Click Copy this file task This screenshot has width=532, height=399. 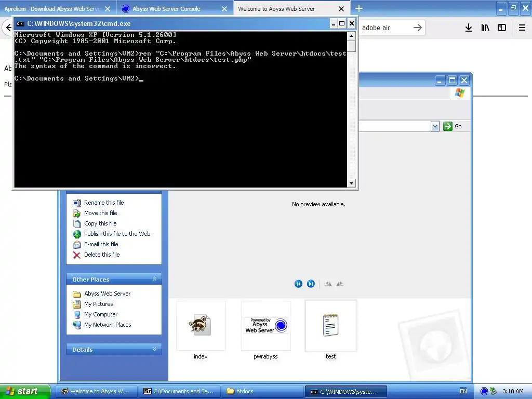click(100, 223)
